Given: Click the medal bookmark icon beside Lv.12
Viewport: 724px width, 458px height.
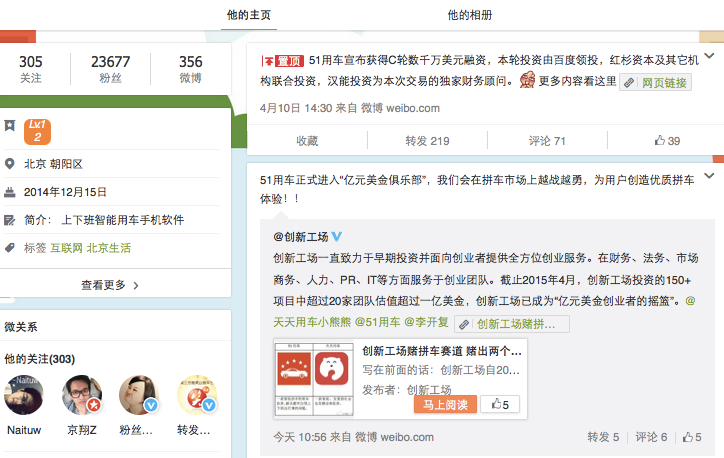Looking at the screenshot, I should [10, 125].
